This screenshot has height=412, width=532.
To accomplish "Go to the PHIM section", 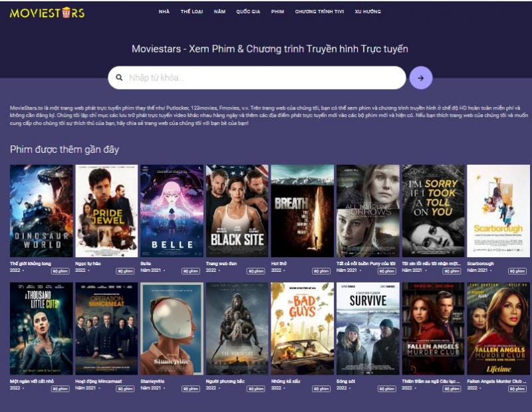I will point(277,11).
